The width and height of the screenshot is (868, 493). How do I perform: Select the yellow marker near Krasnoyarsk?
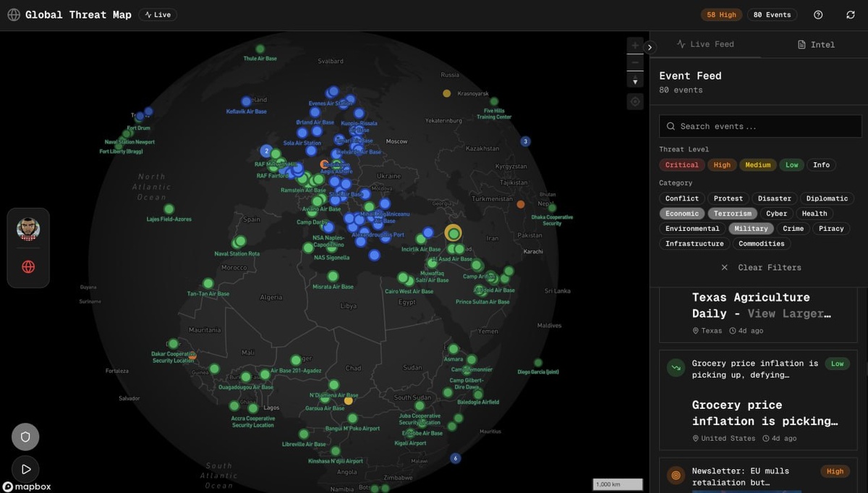point(447,93)
